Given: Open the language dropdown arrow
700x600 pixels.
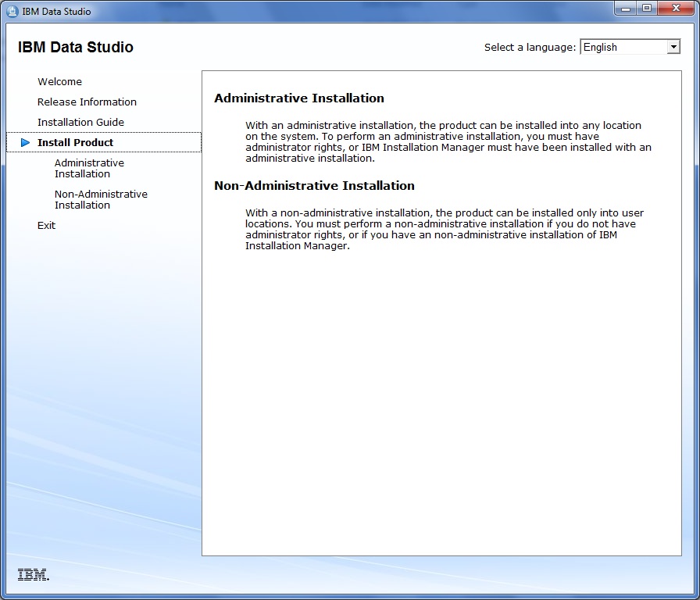Looking at the screenshot, I should point(673,46).
